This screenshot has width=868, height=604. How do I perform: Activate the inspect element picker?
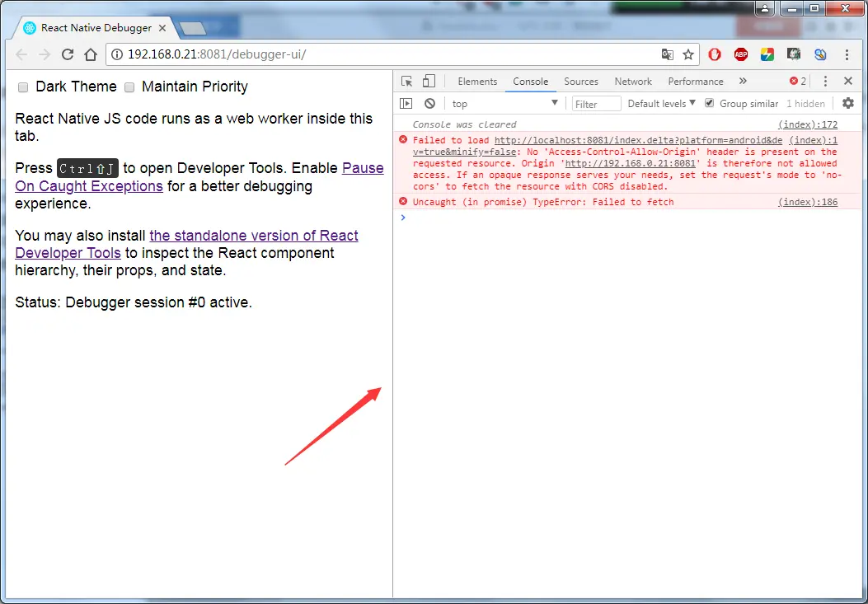pyautogui.click(x=407, y=82)
